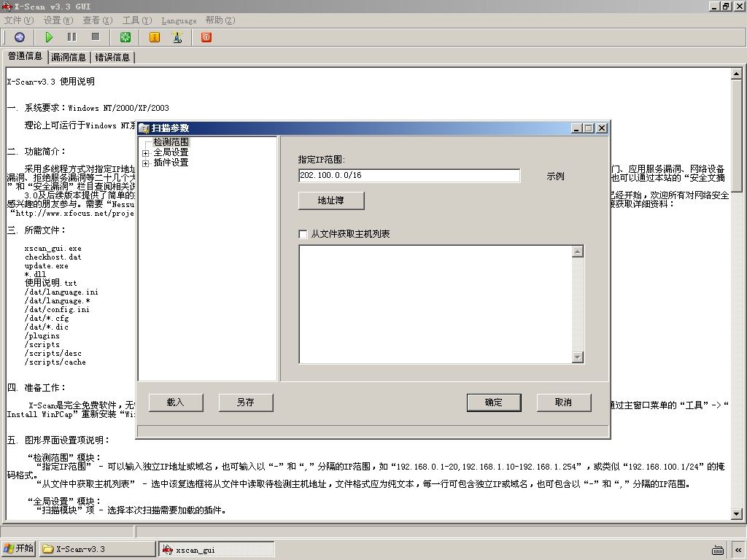
Task: Click text update.exe in the readme
Action: pyautogui.click(x=46, y=265)
